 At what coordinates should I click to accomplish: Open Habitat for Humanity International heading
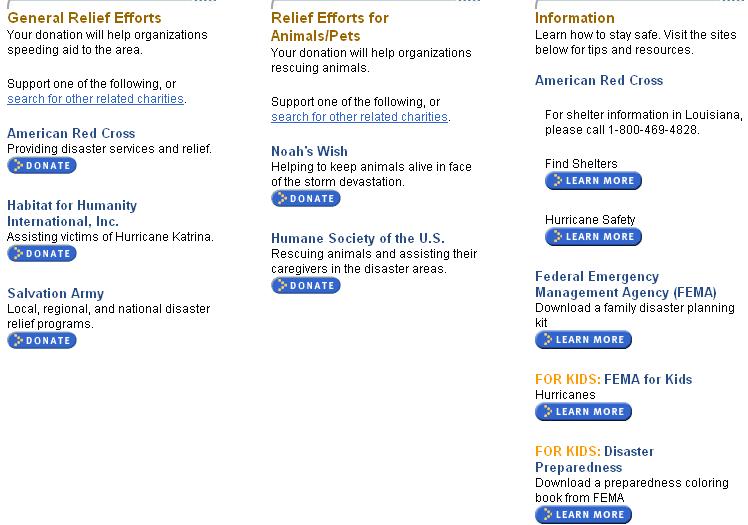72,213
